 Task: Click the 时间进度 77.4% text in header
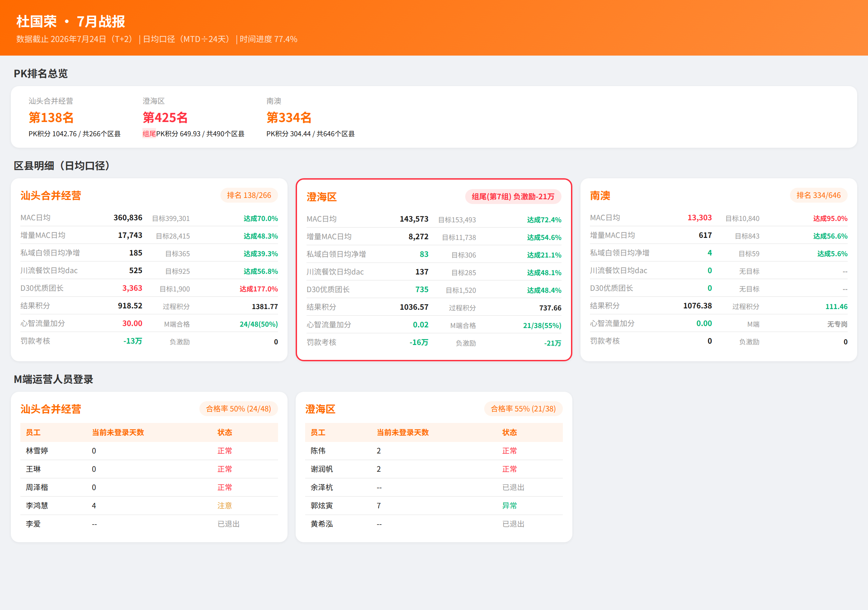(269, 39)
